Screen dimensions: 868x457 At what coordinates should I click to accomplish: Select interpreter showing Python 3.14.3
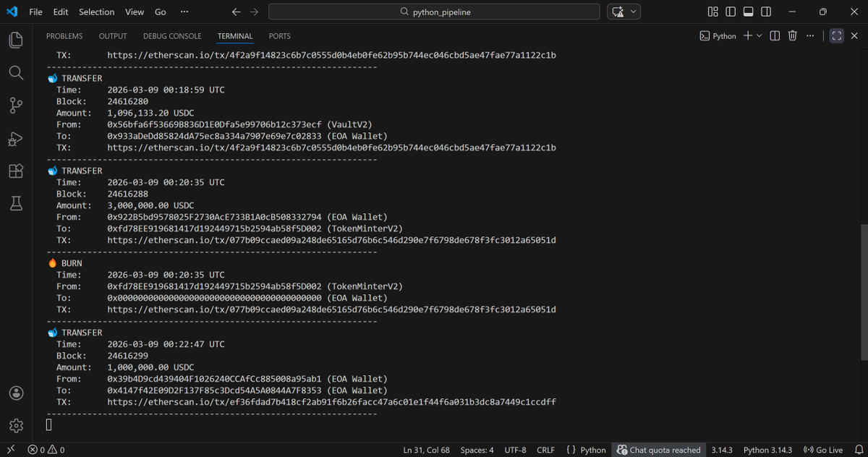(x=767, y=450)
